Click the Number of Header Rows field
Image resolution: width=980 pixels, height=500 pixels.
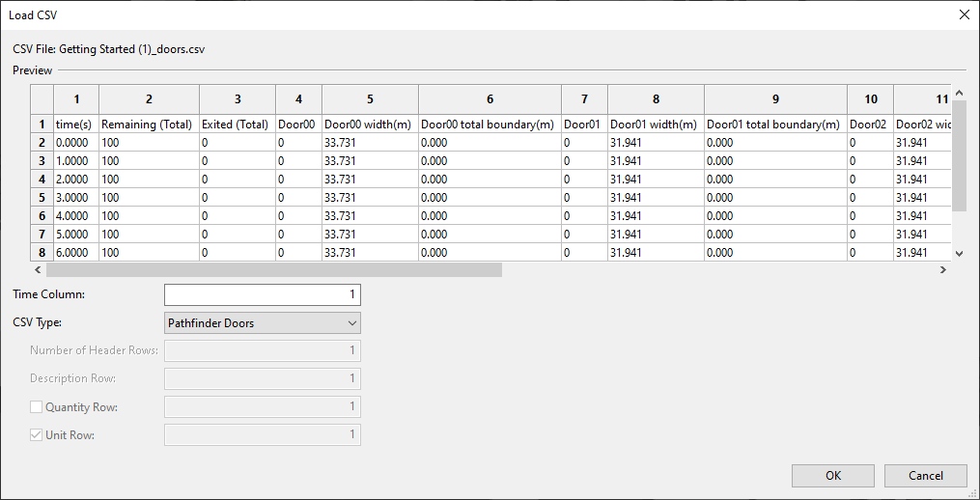click(x=263, y=350)
